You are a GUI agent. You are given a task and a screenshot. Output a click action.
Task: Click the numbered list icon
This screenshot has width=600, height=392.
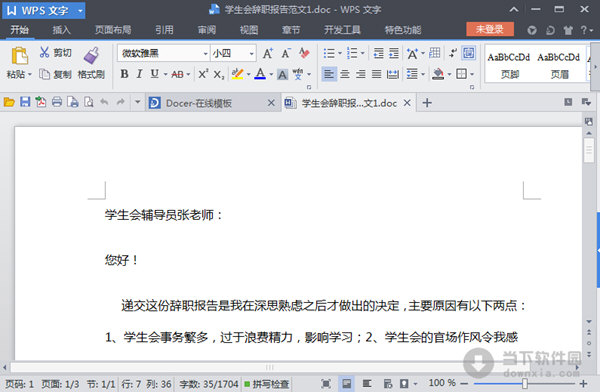pyautogui.click(x=352, y=53)
